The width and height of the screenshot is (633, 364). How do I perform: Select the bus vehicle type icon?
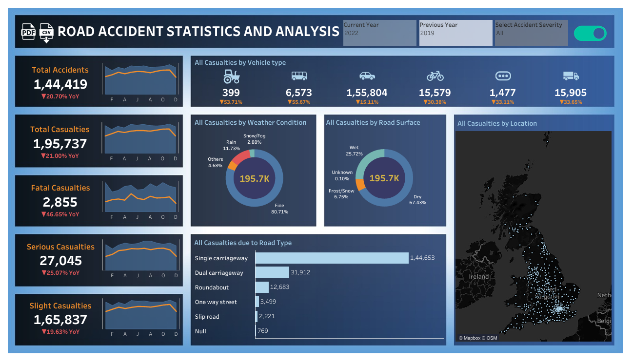click(x=299, y=76)
